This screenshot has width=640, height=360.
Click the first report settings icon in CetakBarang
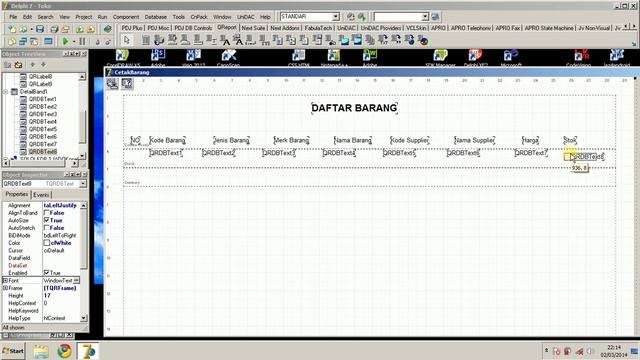pyautogui.click(x=112, y=84)
